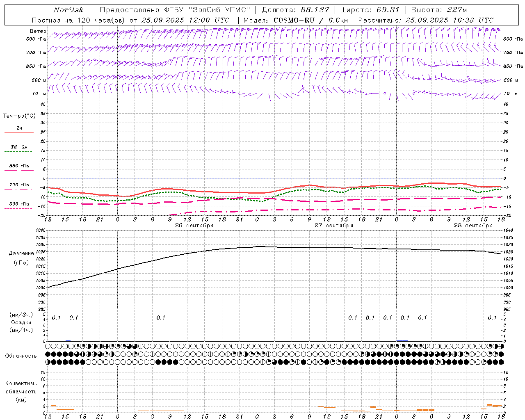
Task: Click the "Td 2м" dew point legend entry
Action: (19, 147)
